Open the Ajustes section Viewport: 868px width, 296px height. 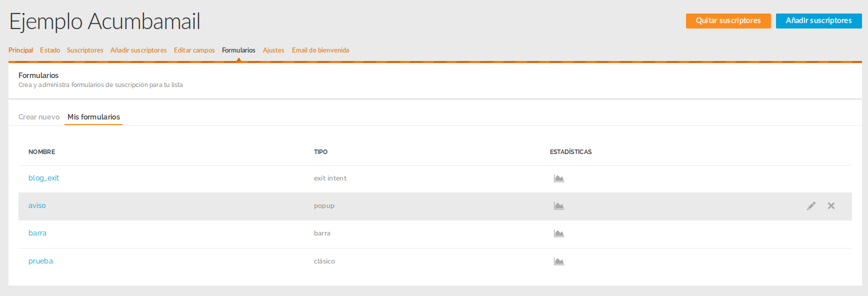[x=273, y=50]
